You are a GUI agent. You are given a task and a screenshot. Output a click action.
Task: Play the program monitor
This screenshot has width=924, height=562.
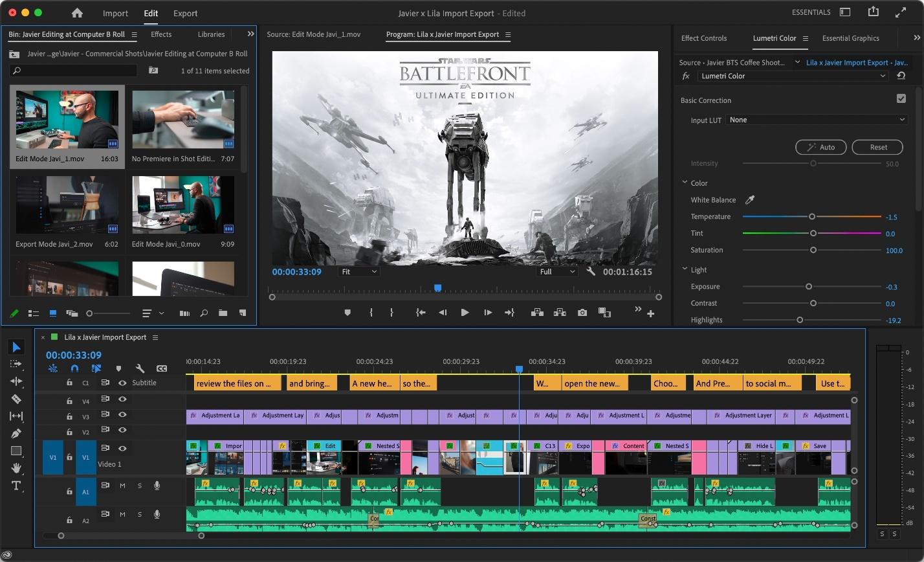[465, 312]
